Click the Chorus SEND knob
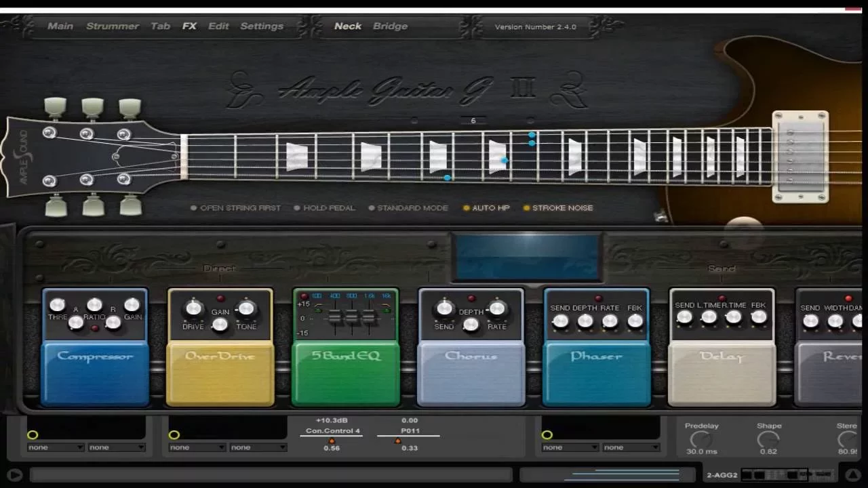 [x=445, y=309]
